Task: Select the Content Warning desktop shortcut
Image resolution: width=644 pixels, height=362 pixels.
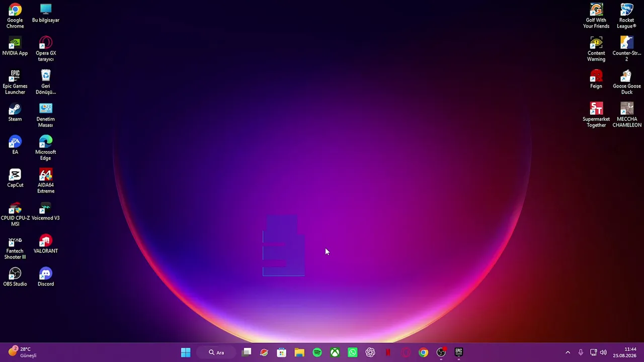Action: pos(596,49)
